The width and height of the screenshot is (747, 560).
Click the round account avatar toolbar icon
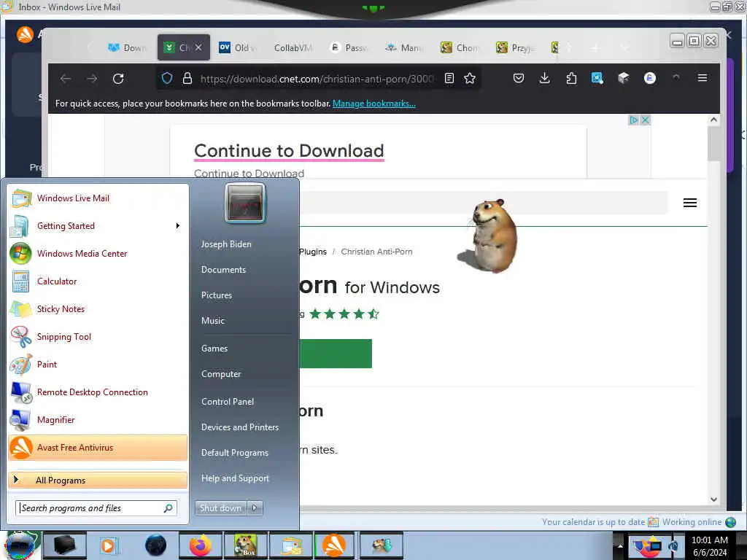[x=650, y=78]
